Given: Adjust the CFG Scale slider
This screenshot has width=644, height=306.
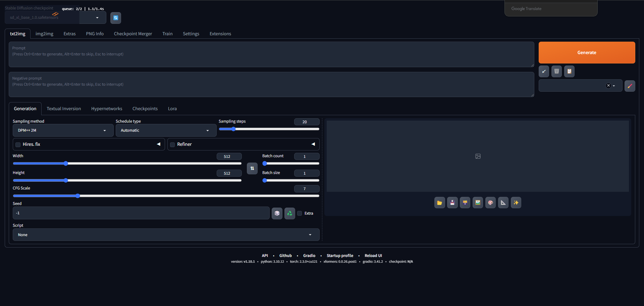Looking at the screenshot, I should pyautogui.click(x=166, y=196).
